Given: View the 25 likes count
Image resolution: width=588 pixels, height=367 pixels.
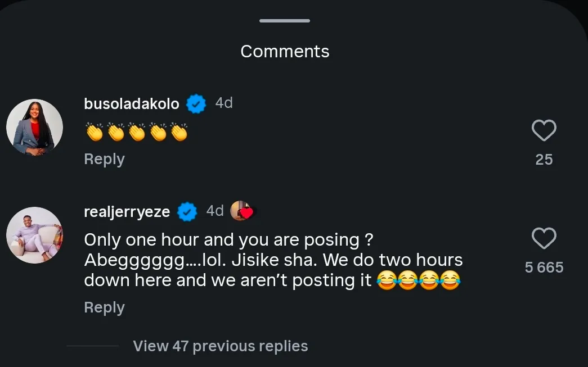Looking at the screenshot, I should pyautogui.click(x=544, y=160).
